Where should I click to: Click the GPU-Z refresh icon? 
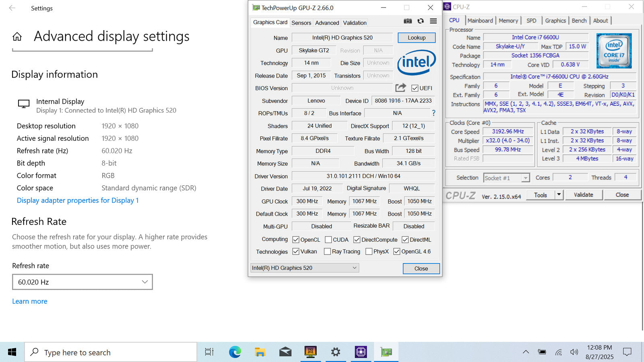[x=421, y=21]
